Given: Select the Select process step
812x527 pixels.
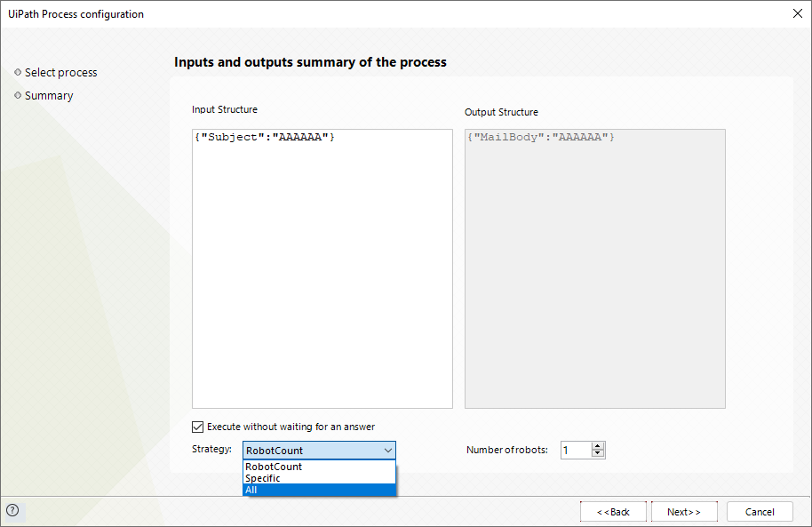Looking at the screenshot, I should click(x=60, y=73).
